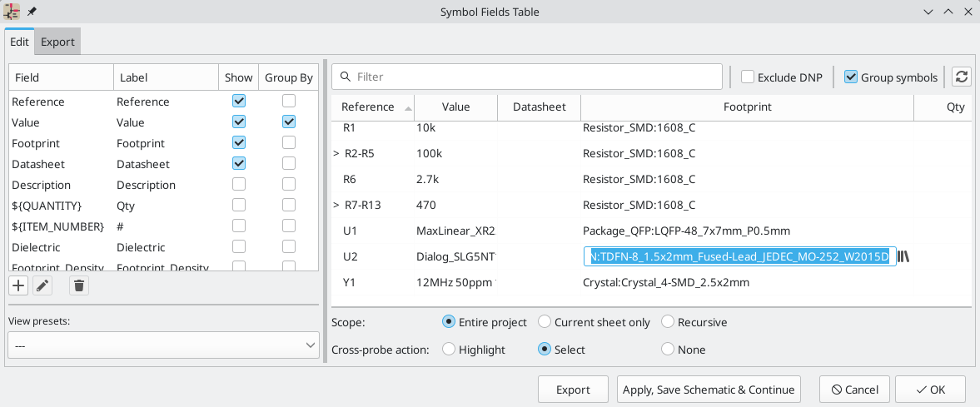The width and height of the screenshot is (980, 407).
Task: Toggle Show checkbox for Description field
Action: point(239,184)
